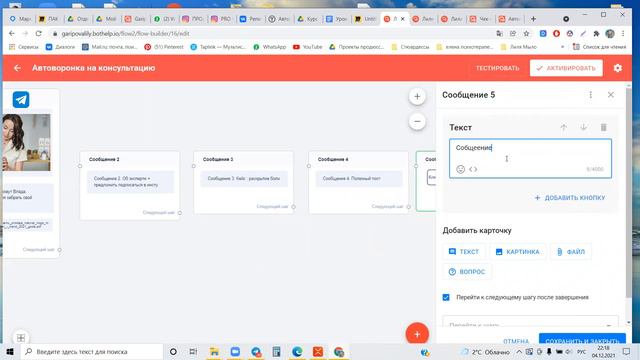Image resolution: width=640 pixels, height=360 pixels.
Task: Navigate back in browser
Action: click(x=12, y=33)
